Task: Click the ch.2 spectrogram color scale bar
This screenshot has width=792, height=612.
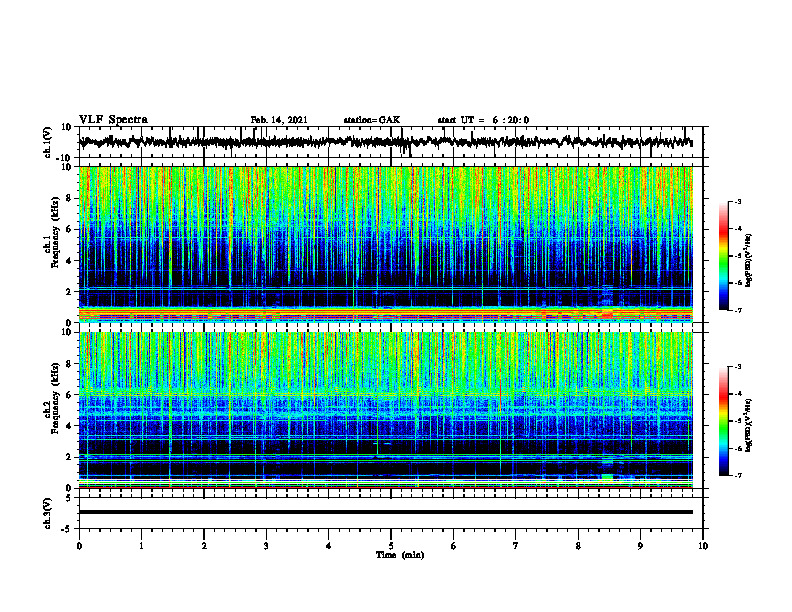Action: click(723, 421)
